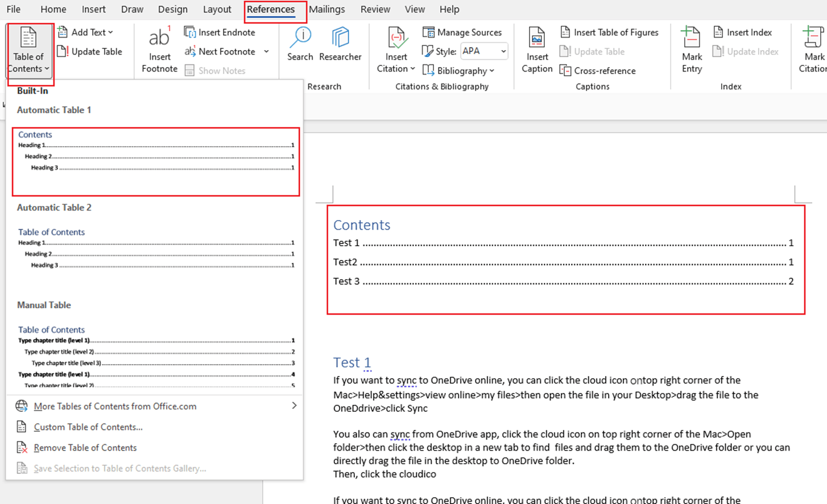The width and height of the screenshot is (827, 504).
Task: Open the Help tab
Action: (449, 10)
